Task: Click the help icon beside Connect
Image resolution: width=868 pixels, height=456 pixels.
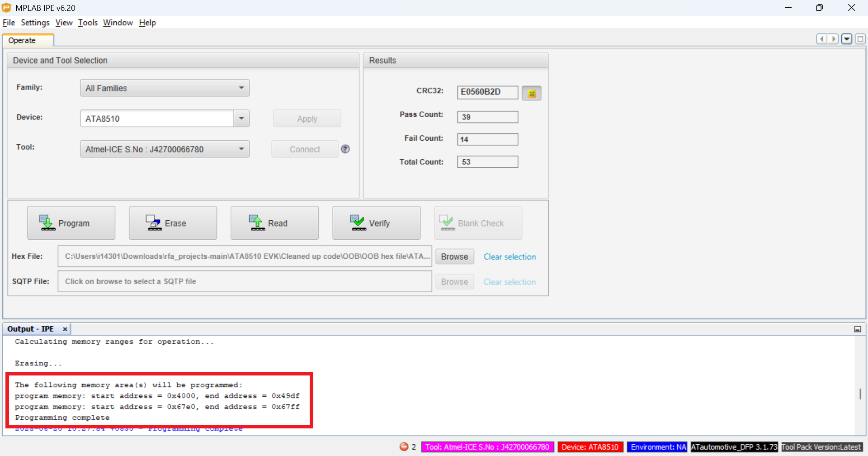Action: pos(345,149)
